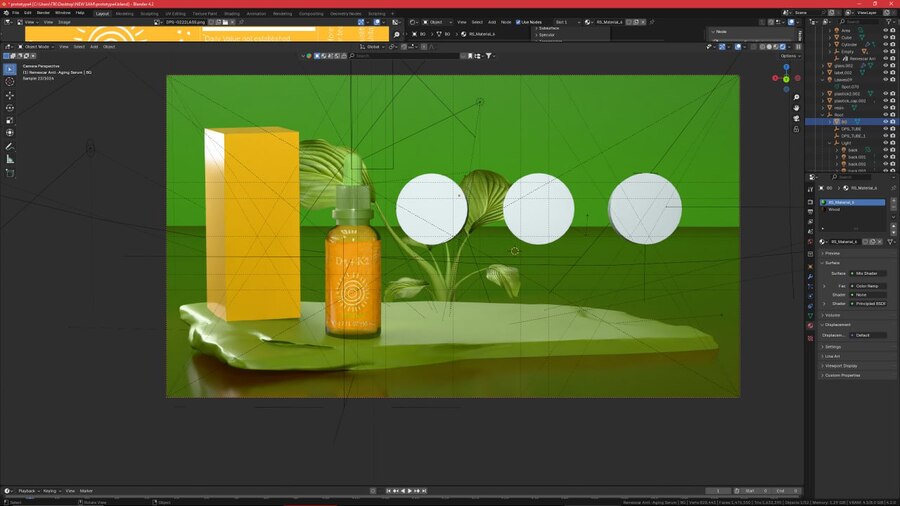
Task: Toggle the Use Nodes checkbox
Action: coord(518,21)
